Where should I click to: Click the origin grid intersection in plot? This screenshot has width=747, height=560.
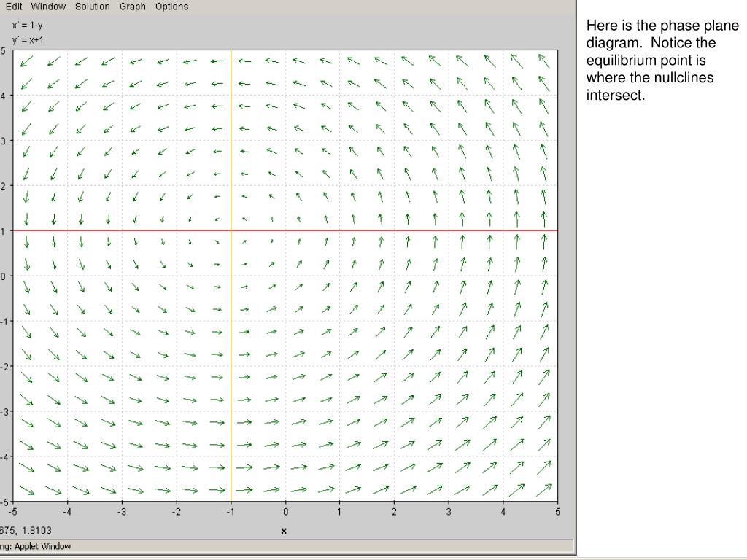coord(285,276)
